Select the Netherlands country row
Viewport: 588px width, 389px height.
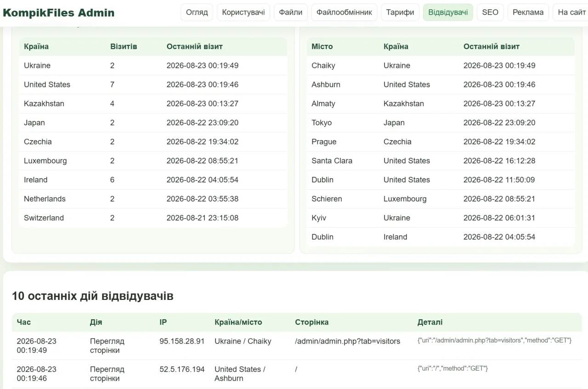(153, 199)
